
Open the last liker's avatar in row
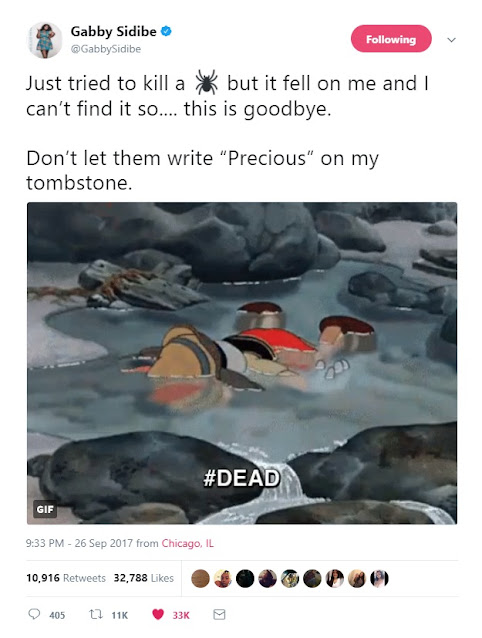tap(379, 578)
